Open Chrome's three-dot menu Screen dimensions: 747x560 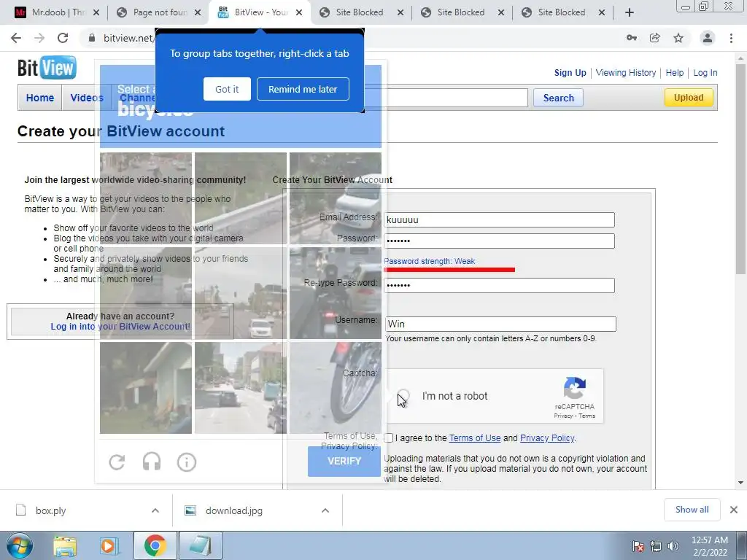click(731, 38)
